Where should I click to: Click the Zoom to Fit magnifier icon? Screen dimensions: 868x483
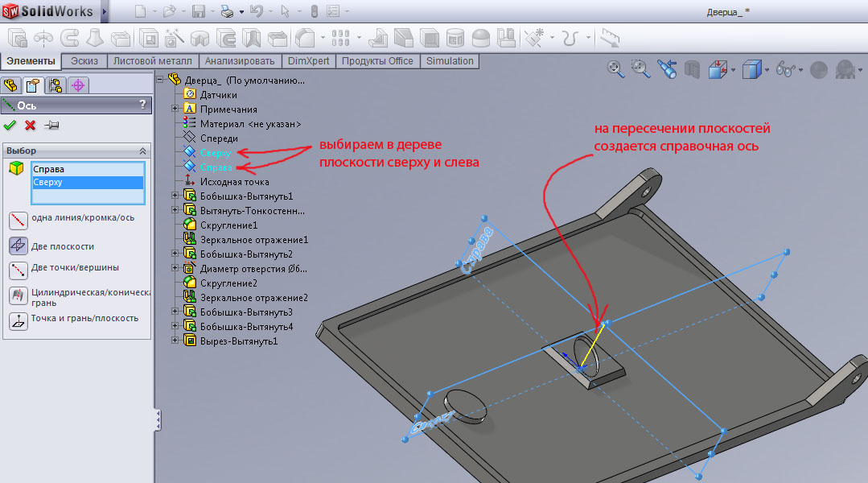pyautogui.click(x=615, y=70)
